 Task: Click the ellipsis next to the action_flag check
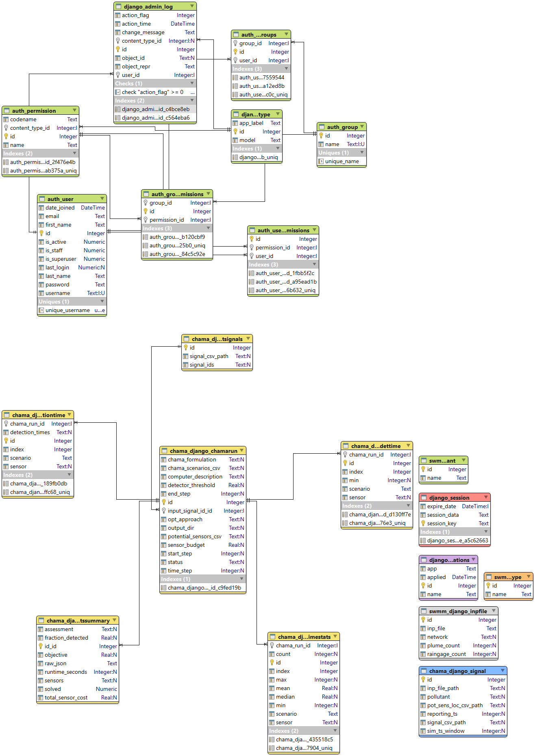[193, 92]
